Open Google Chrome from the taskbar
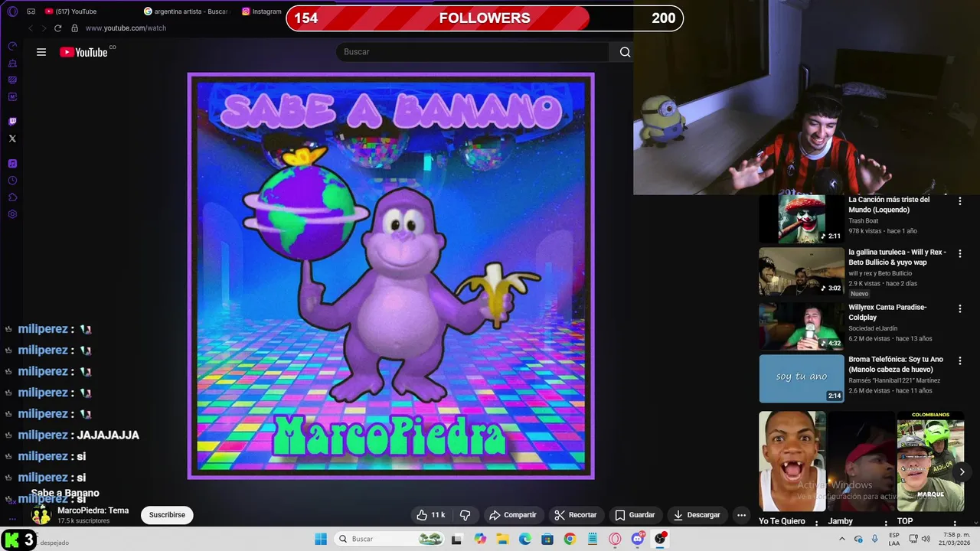980x551 pixels. [570, 539]
